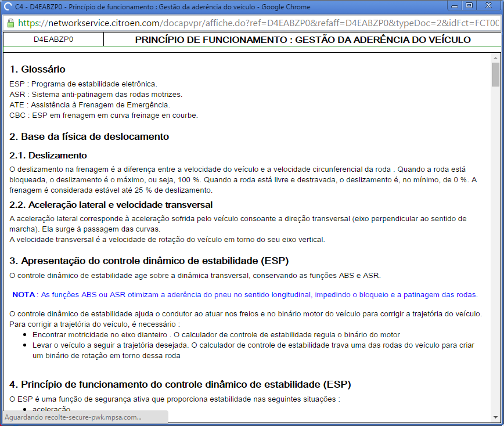Click the 'Encontrar motricidade no eixo dianteiro' bullet
This screenshot has width=504, height=426.
[216, 335]
